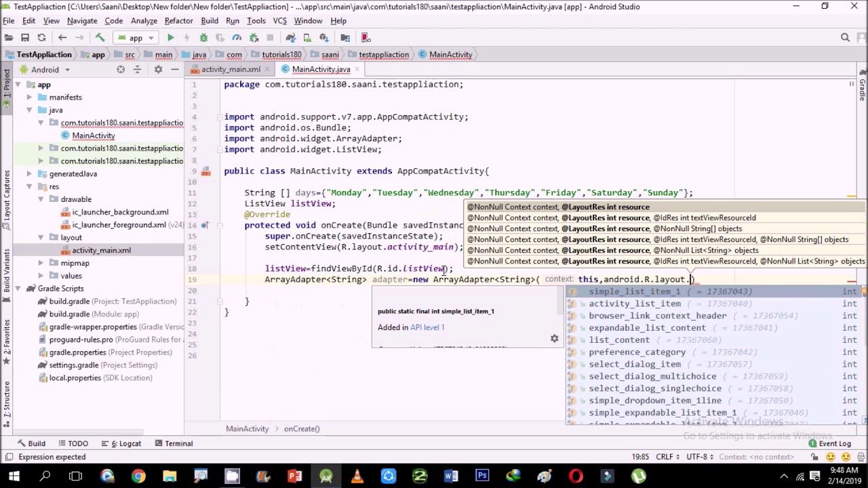868x488 pixels.
Task: Click the TODO tool window button
Action: click(73, 443)
